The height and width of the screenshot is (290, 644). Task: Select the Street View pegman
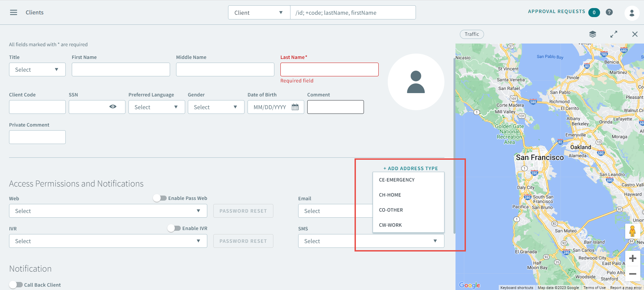(633, 231)
